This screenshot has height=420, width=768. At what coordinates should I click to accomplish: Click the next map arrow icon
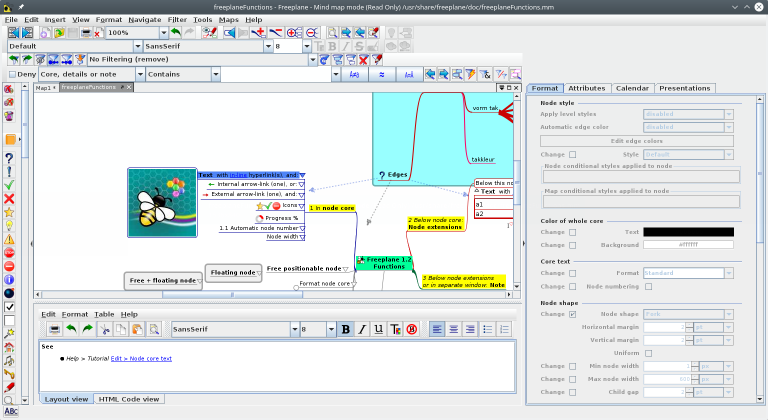[27, 33]
